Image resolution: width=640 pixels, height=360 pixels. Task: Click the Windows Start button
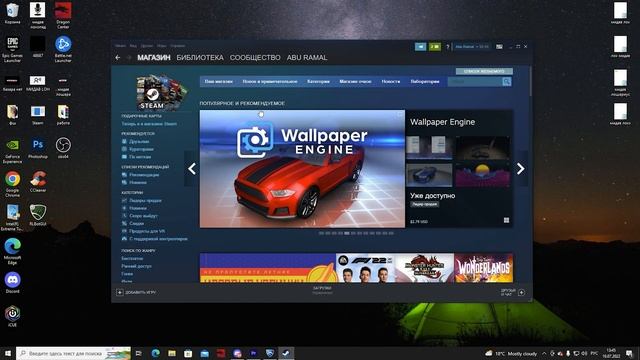click(7, 353)
